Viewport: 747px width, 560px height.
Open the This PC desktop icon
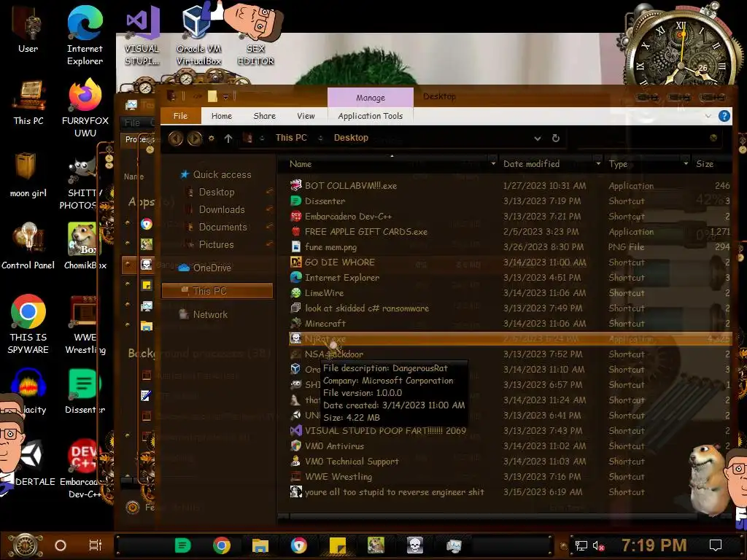click(28, 103)
